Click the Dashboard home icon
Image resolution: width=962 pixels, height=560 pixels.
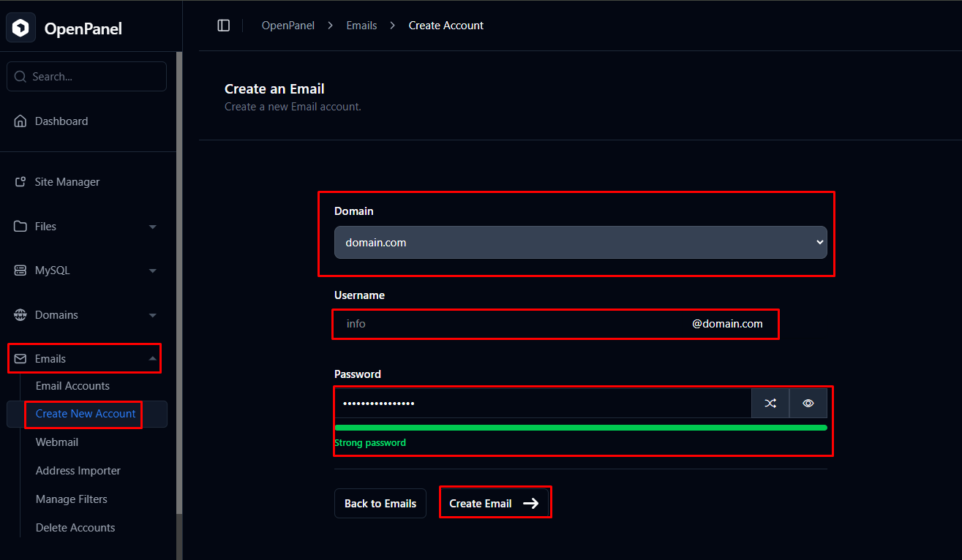pyautogui.click(x=20, y=121)
